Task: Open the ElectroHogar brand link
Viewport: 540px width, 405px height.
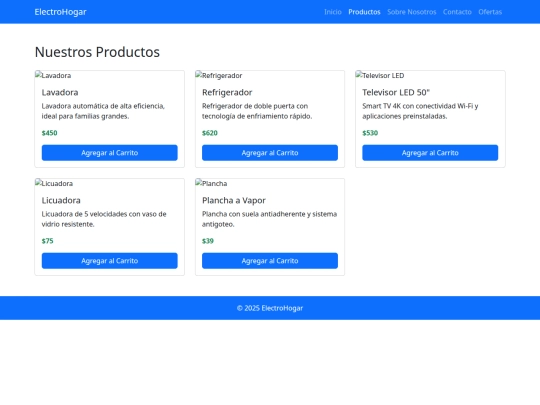Action: tap(60, 12)
